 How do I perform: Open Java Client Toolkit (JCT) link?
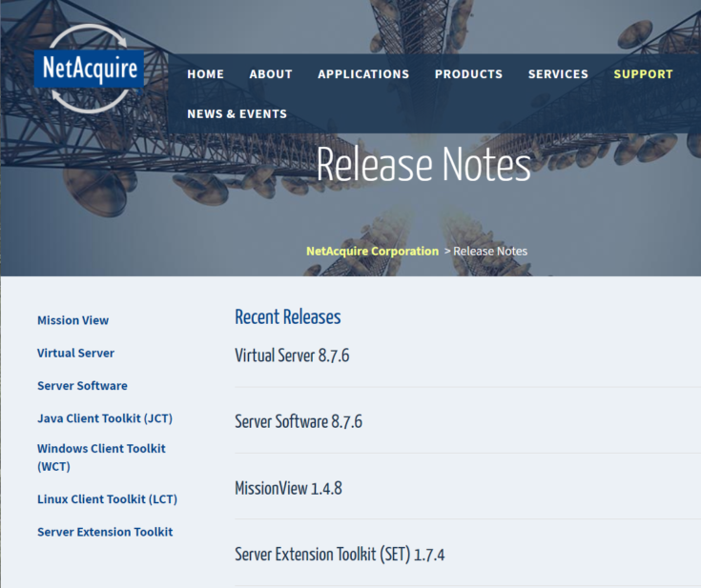point(105,418)
